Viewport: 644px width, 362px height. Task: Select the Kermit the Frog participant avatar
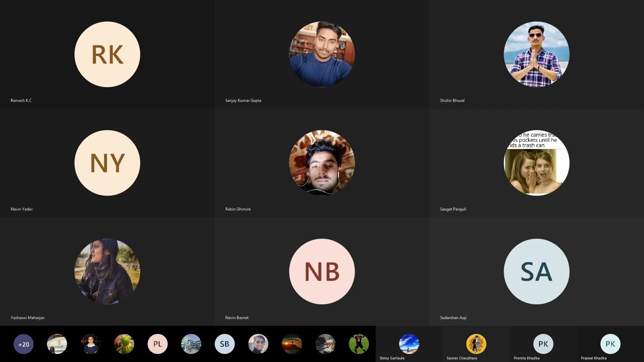124,344
